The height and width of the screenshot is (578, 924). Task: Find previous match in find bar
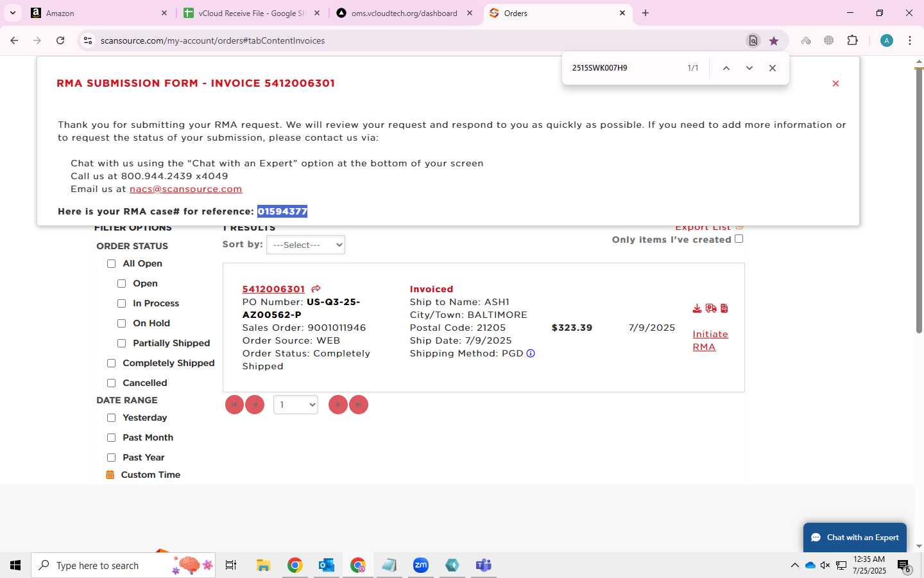pos(726,68)
